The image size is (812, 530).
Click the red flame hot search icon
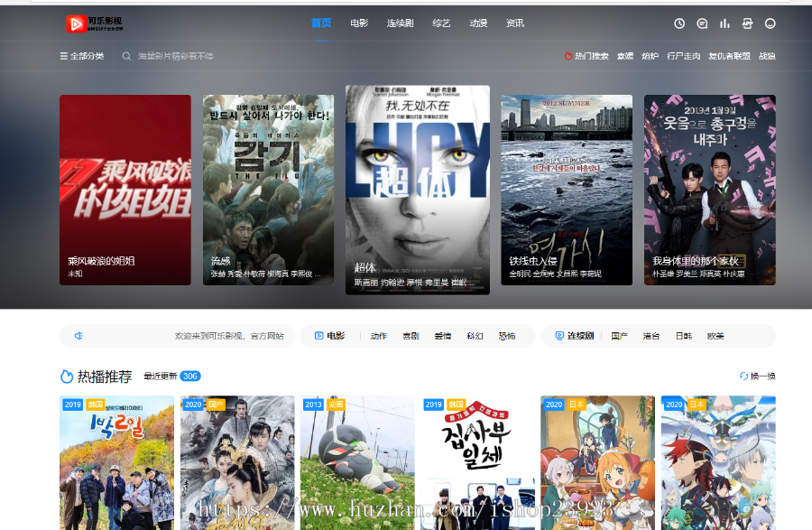[568, 56]
